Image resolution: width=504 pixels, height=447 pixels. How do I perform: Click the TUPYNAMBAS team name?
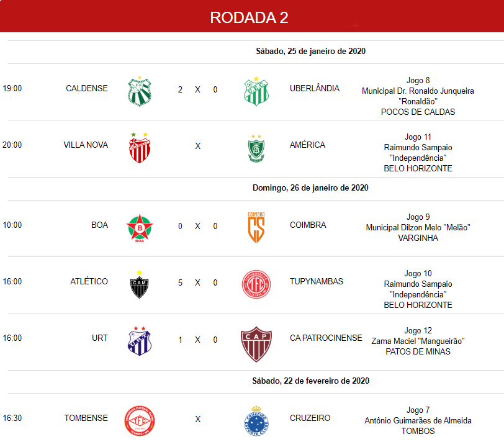tap(317, 281)
